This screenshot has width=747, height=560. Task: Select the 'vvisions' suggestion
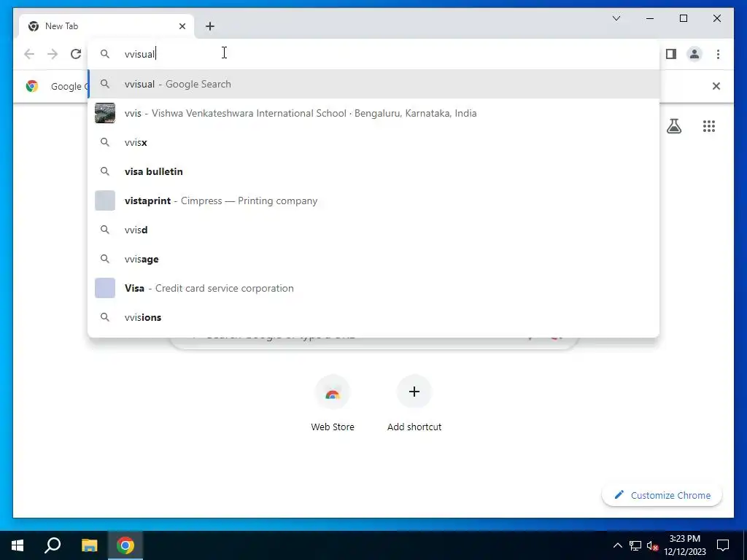coord(373,317)
